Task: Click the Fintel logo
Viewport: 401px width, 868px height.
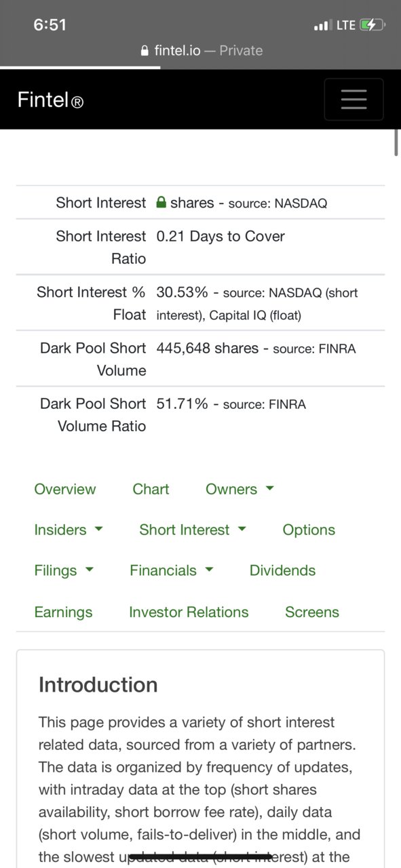Action: click(50, 100)
